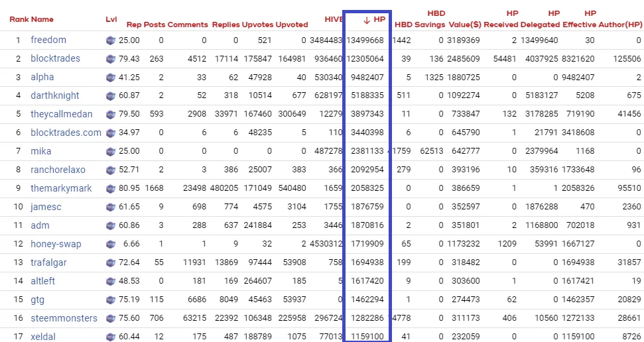This screenshot has width=644, height=342.
Task: Click the level badge icon for honey-swap
Action: click(111, 244)
